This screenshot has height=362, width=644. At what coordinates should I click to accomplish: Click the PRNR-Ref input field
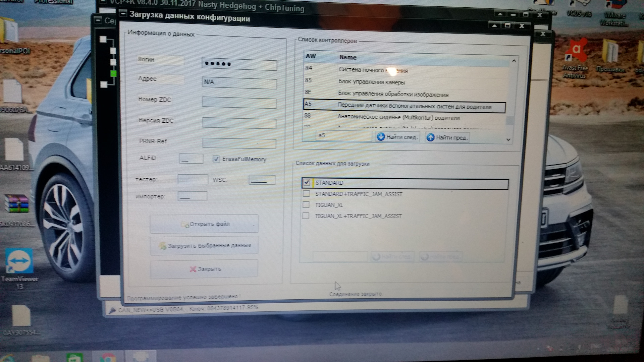click(239, 143)
